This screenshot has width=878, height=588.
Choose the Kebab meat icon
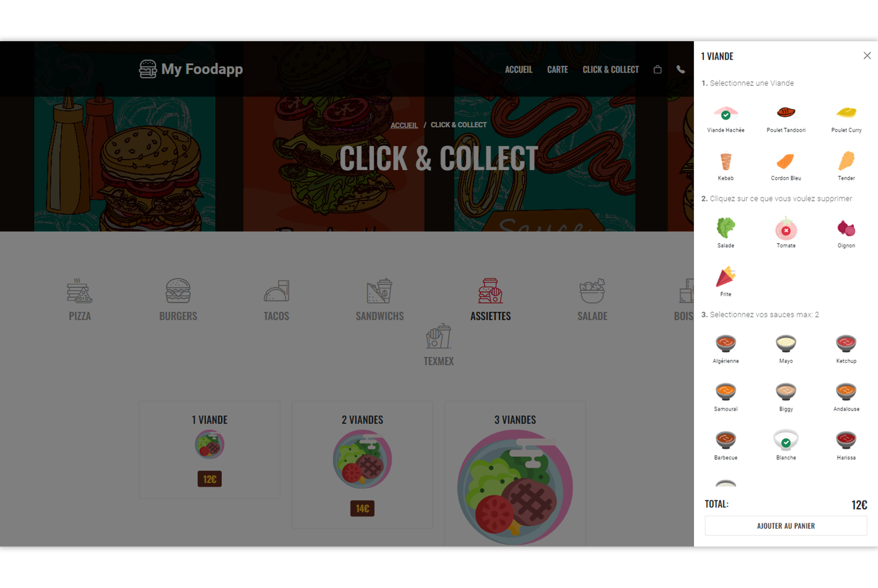(x=725, y=166)
